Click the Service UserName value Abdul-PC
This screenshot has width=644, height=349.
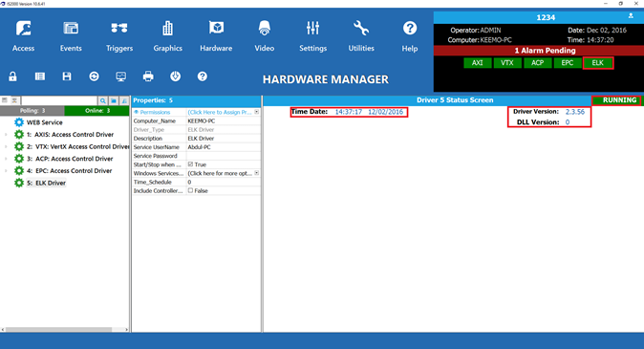click(x=199, y=146)
